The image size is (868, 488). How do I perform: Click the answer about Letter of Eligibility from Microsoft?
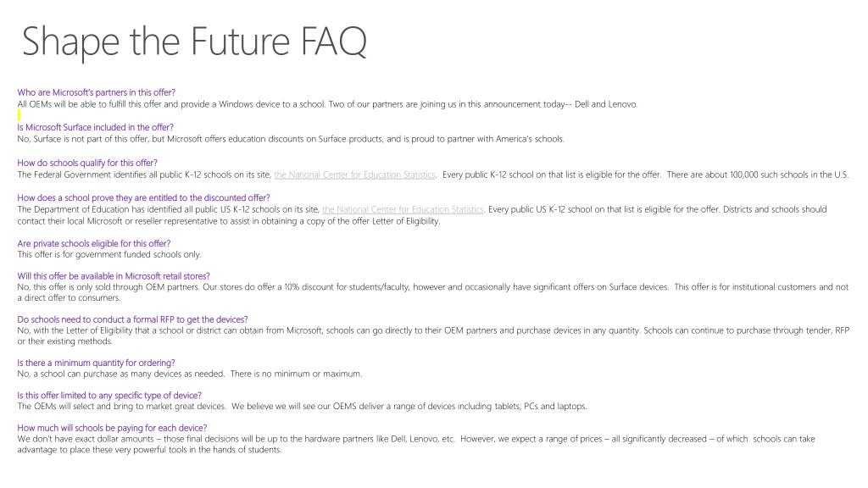coord(433,335)
